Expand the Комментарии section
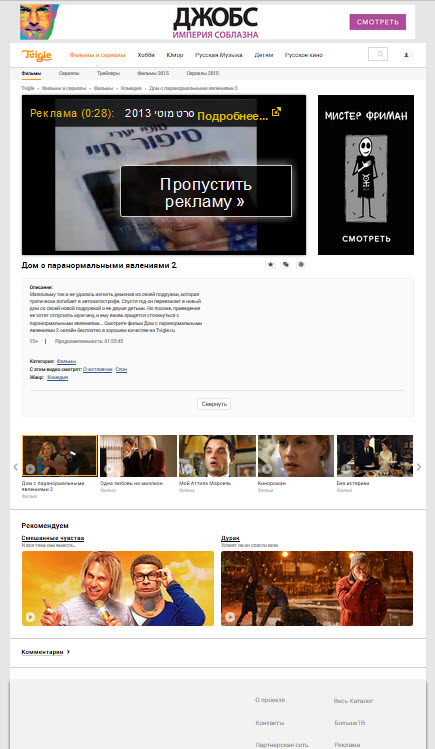The width and height of the screenshot is (435, 749). click(46, 652)
